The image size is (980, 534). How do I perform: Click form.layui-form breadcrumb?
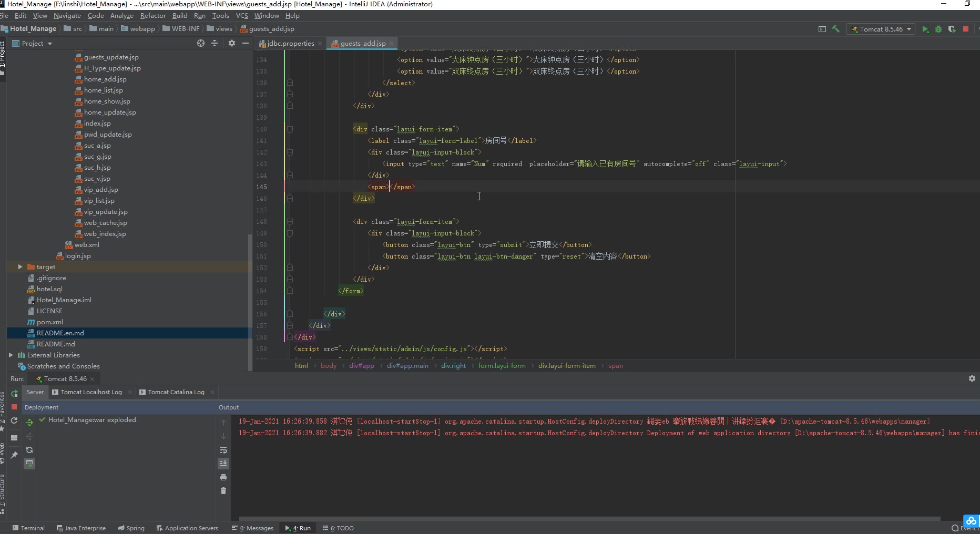pos(502,366)
